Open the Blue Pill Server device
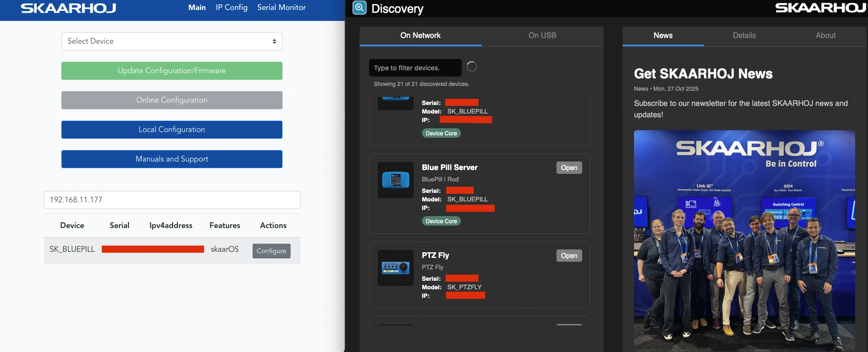The width and height of the screenshot is (868, 352). pyautogui.click(x=569, y=168)
